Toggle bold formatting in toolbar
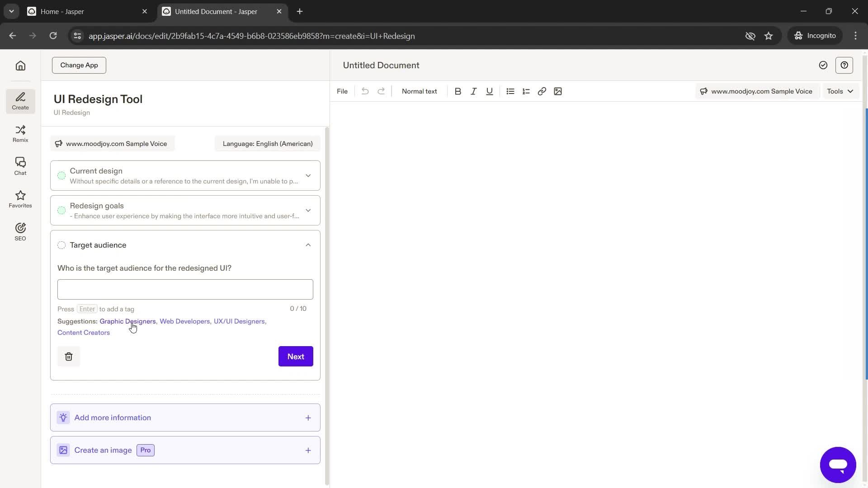The width and height of the screenshot is (868, 488). (458, 91)
